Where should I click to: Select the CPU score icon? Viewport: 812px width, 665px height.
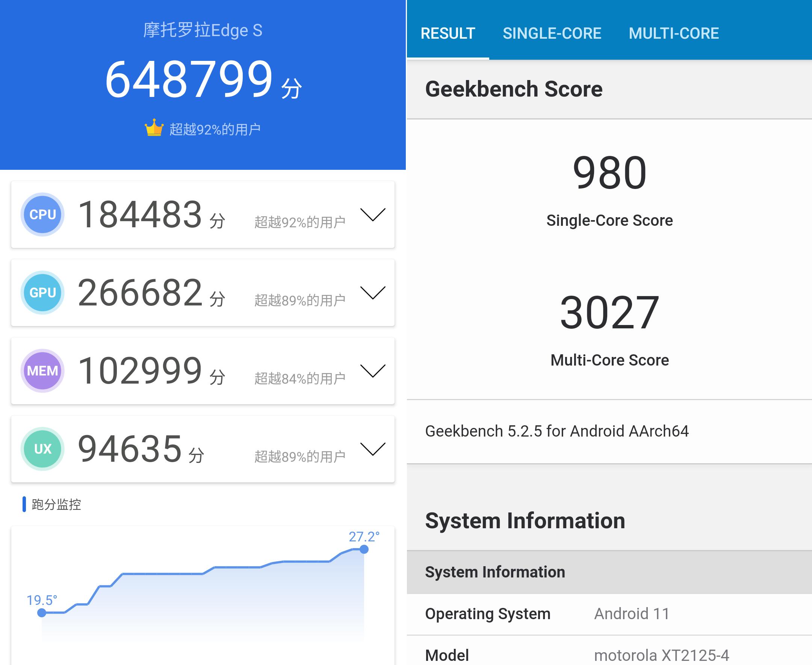pyautogui.click(x=43, y=215)
